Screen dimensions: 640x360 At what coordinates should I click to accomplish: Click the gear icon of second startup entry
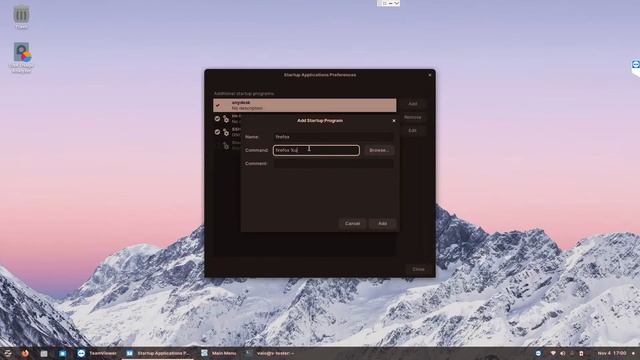[x=226, y=119]
